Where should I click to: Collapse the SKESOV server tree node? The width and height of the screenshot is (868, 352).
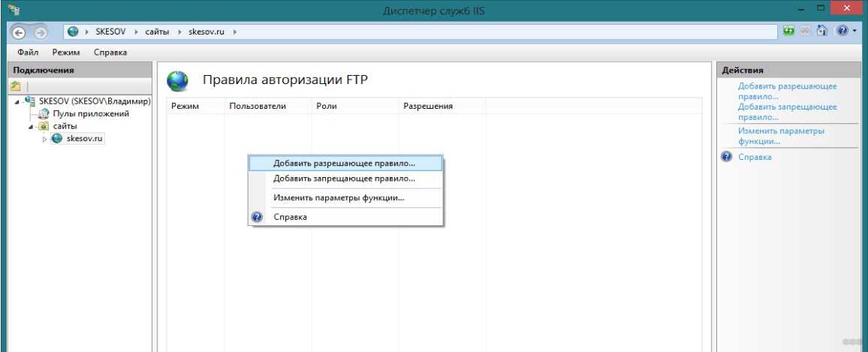point(17,102)
